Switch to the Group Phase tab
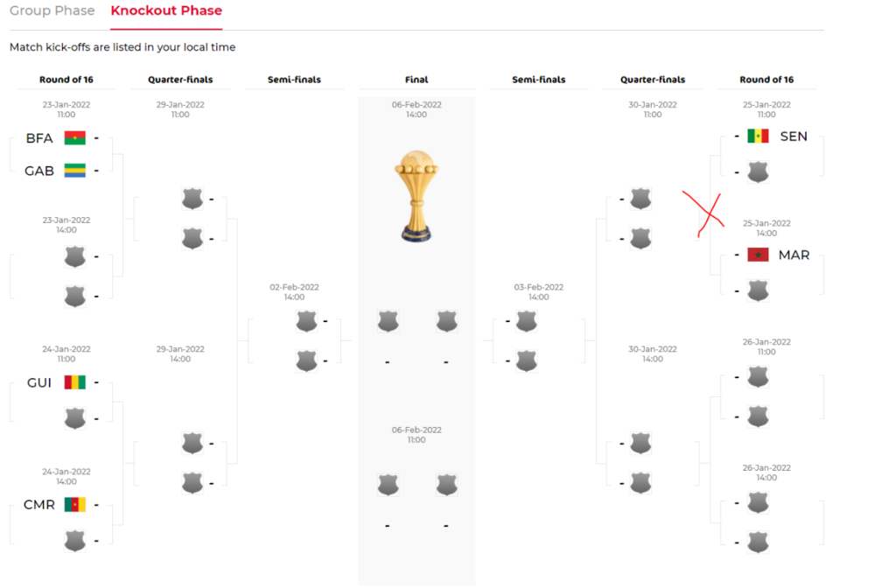 pos(52,11)
